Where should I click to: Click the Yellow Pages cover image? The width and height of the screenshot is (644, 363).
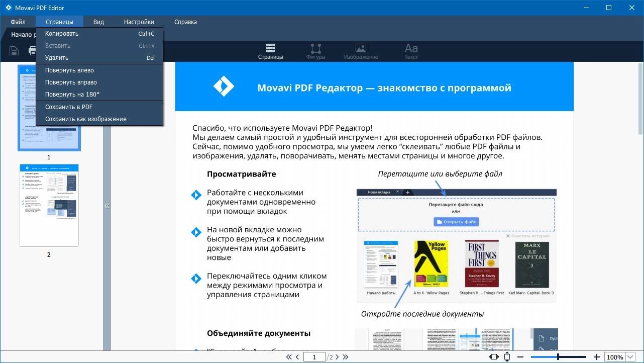click(431, 263)
